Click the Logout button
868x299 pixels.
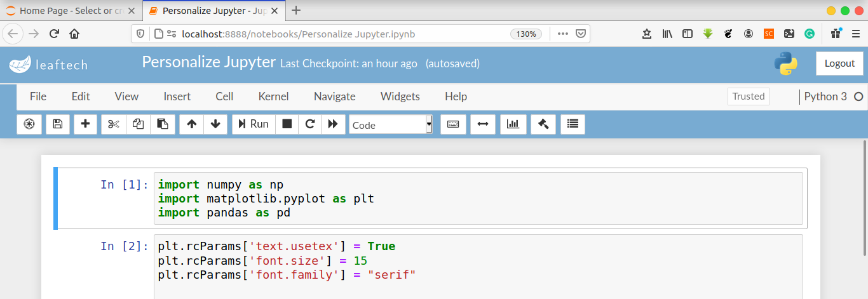pos(839,63)
